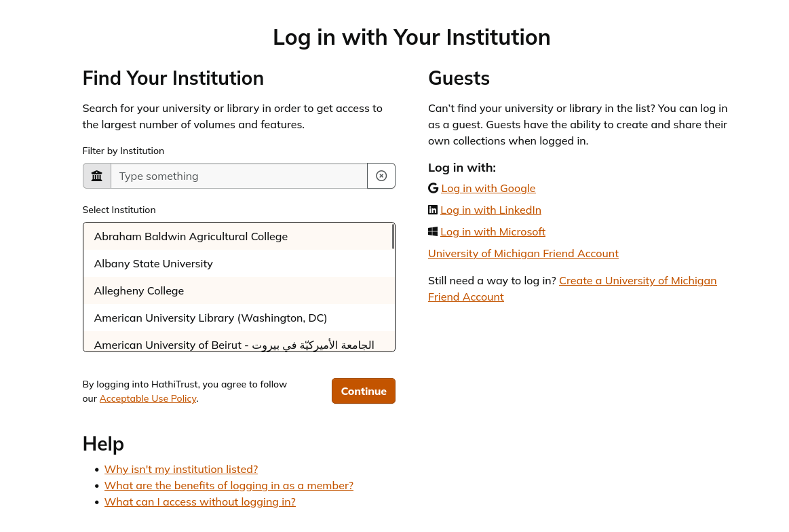Open 'Why isn't my institution listed?' help
Screen dimensions: 789x532
[x=181, y=469]
